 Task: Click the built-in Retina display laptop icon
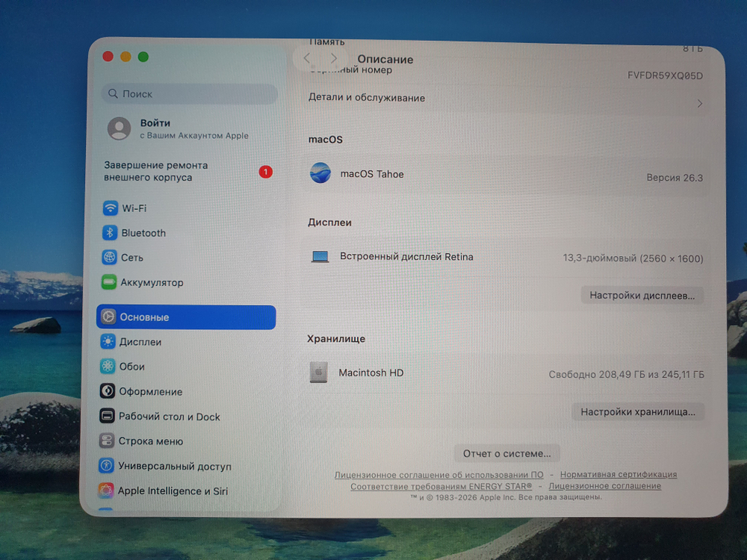[x=320, y=257]
